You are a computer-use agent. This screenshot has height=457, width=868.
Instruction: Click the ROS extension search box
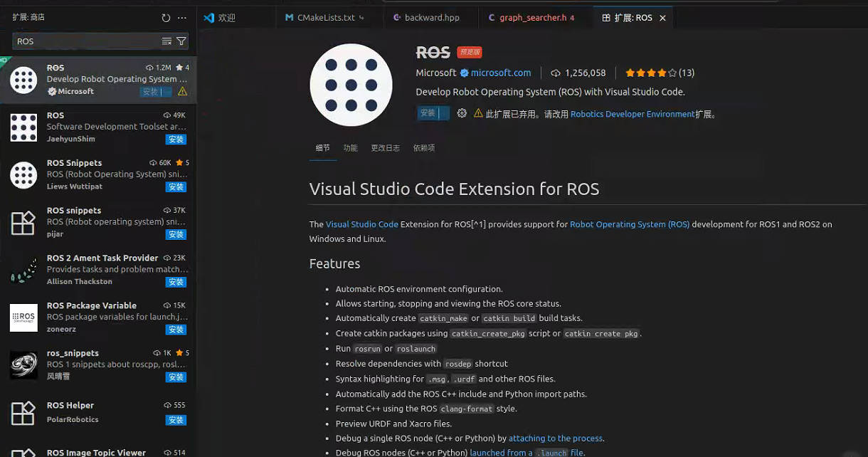(x=85, y=41)
